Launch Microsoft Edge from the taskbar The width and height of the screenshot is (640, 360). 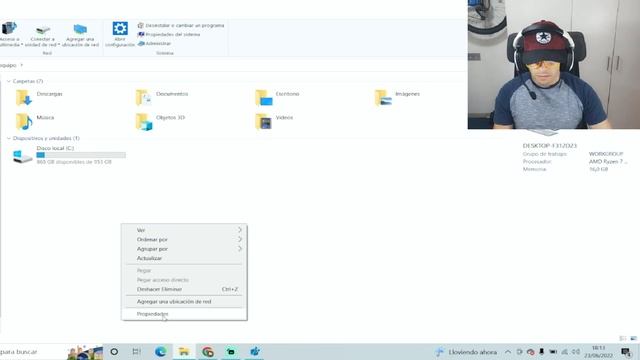click(160, 352)
